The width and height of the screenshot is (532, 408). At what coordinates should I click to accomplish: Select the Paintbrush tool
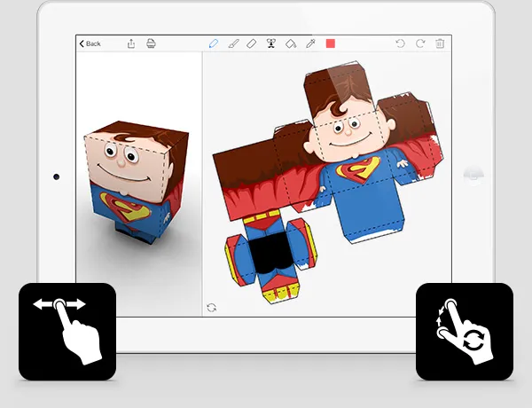coord(233,43)
